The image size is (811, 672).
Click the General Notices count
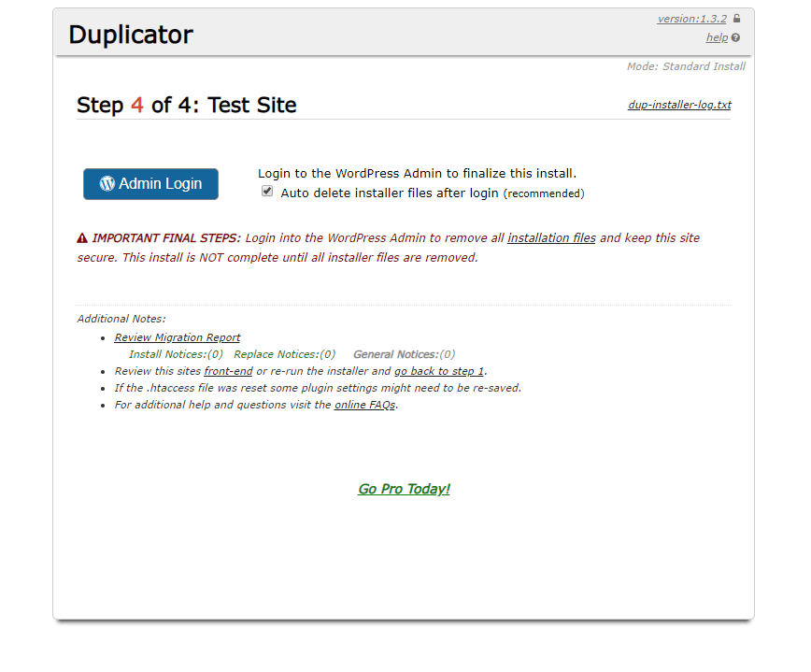(x=404, y=354)
